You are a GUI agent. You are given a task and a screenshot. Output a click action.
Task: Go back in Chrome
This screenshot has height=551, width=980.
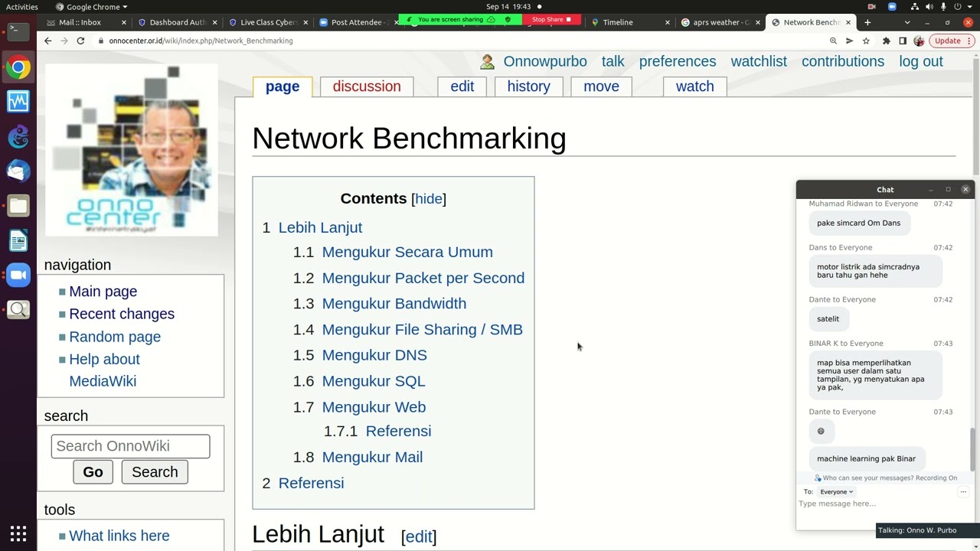click(x=47, y=41)
